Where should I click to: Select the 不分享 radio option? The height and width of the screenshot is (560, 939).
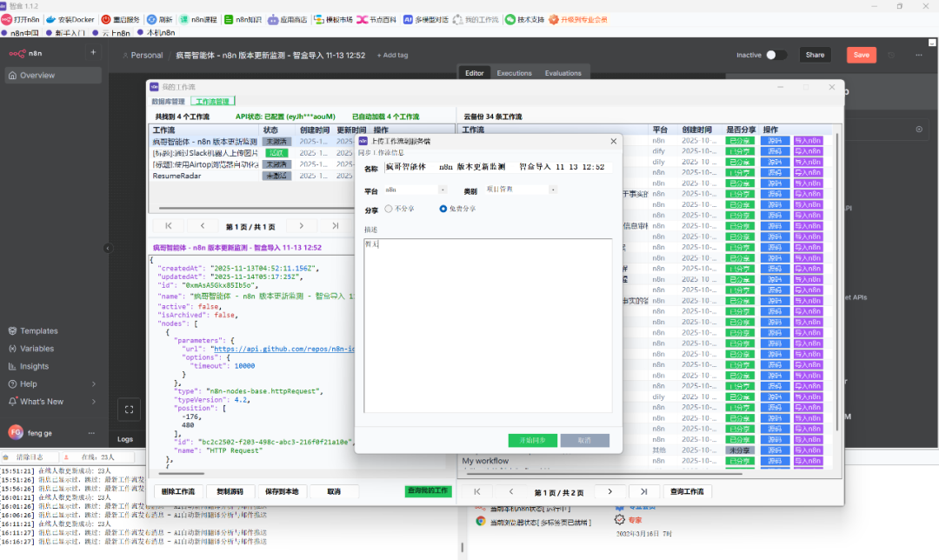(x=389, y=209)
